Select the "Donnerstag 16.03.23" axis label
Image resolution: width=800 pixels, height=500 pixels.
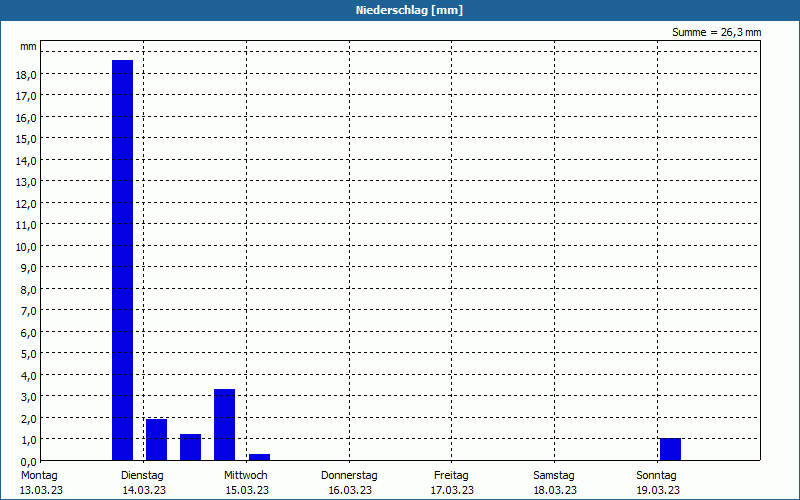(349, 483)
